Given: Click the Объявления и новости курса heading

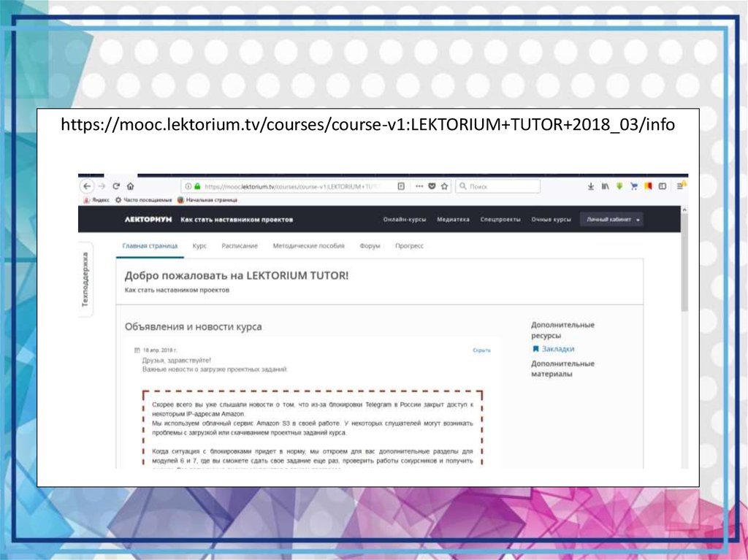Looking at the screenshot, I should (193, 327).
